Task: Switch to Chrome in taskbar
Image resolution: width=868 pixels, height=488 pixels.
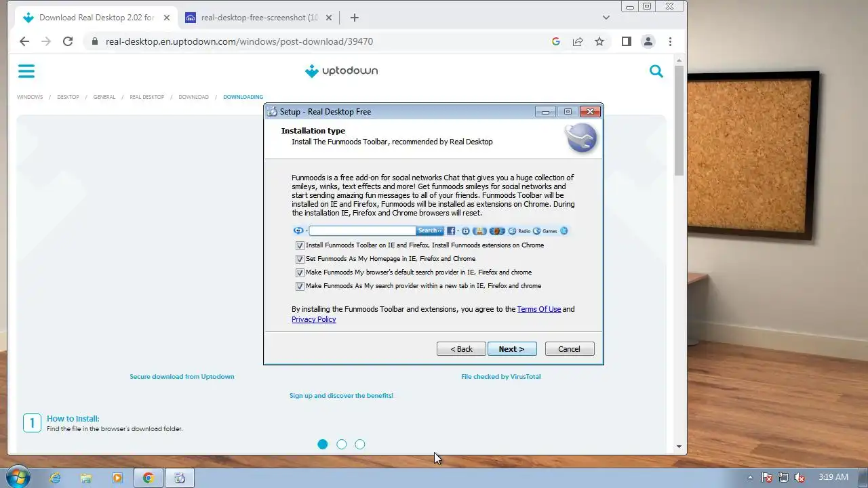Action: coord(149,478)
